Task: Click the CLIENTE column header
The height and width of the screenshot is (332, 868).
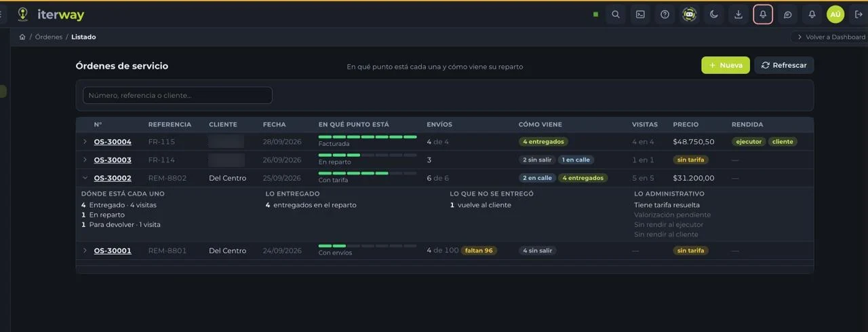Action: [223, 125]
